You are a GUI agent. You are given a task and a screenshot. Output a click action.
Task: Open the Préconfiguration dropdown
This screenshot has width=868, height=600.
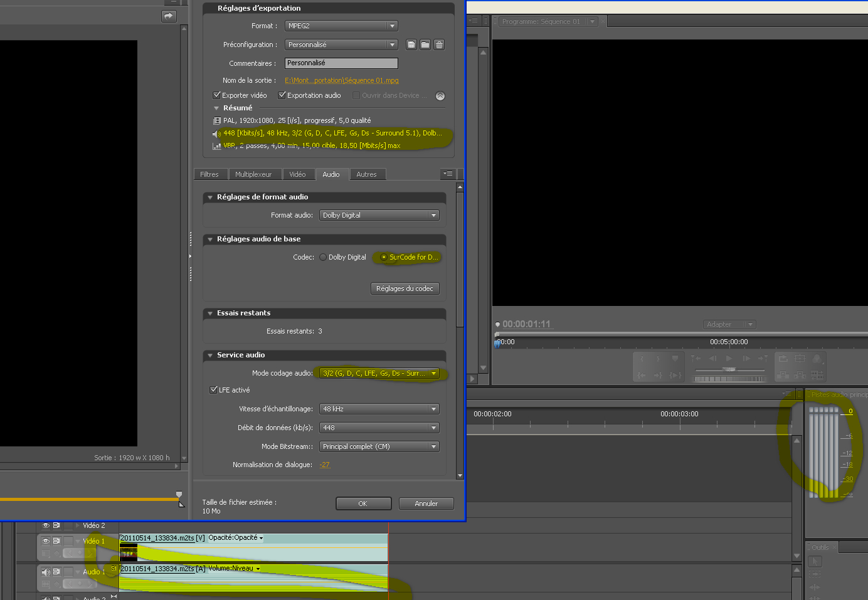click(341, 45)
